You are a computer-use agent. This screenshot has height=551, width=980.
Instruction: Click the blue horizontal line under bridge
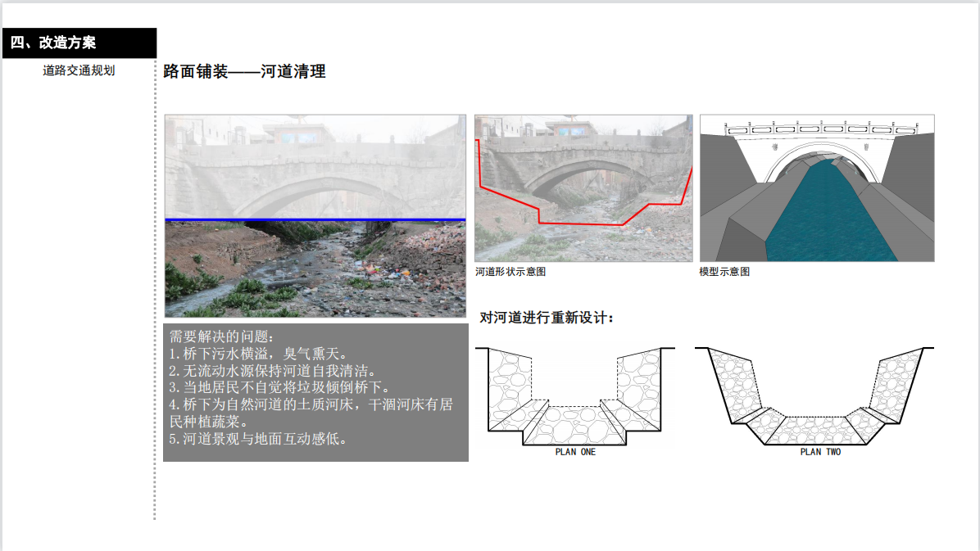[x=315, y=219]
